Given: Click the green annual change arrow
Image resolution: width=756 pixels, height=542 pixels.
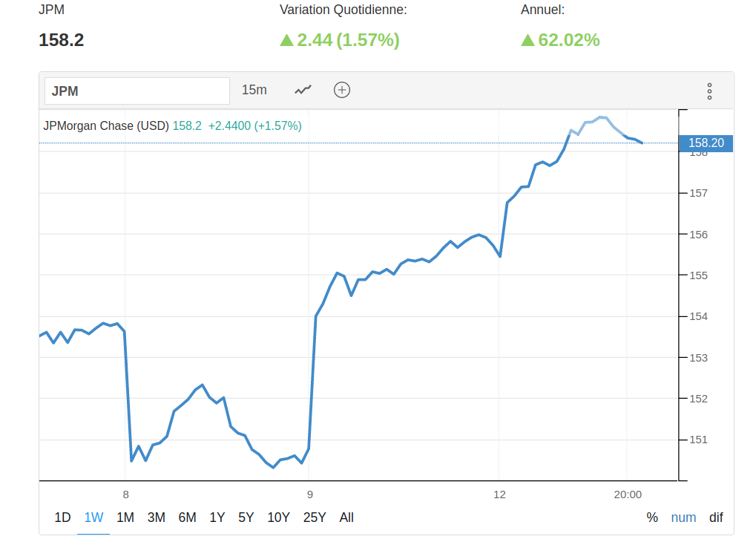Looking at the screenshot, I should click(x=527, y=40).
